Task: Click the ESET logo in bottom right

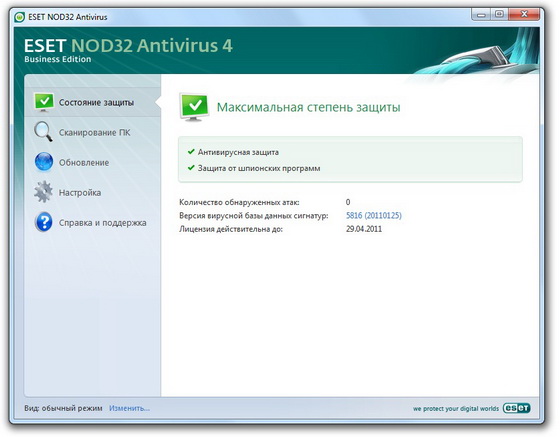Action: (x=516, y=408)
